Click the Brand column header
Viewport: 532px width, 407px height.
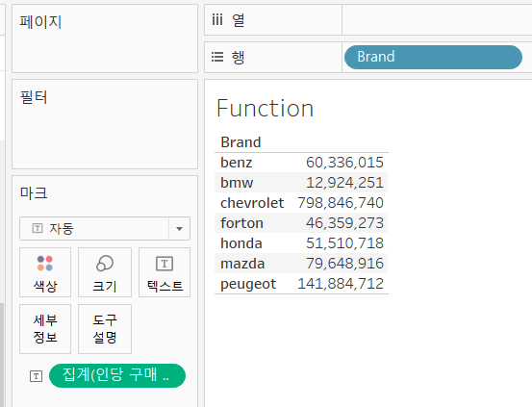tap(241, 142)
